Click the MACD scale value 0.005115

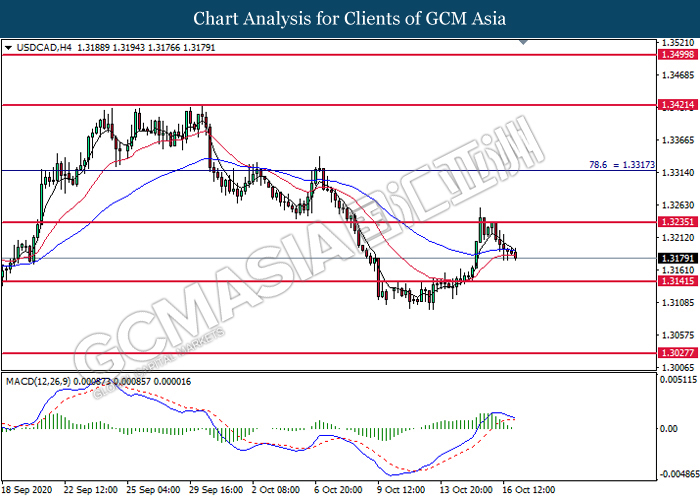point(678,379)
